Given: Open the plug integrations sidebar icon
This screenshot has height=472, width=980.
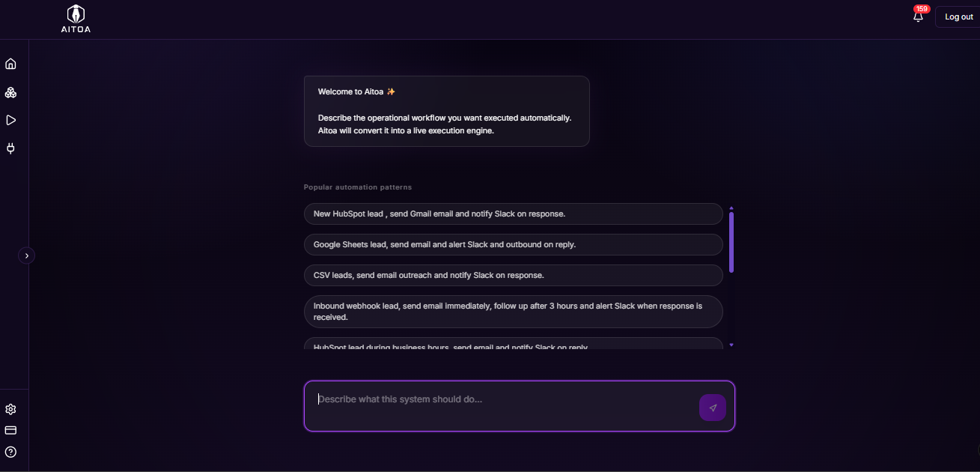Looking at the screenshot, I should [10, 148].
